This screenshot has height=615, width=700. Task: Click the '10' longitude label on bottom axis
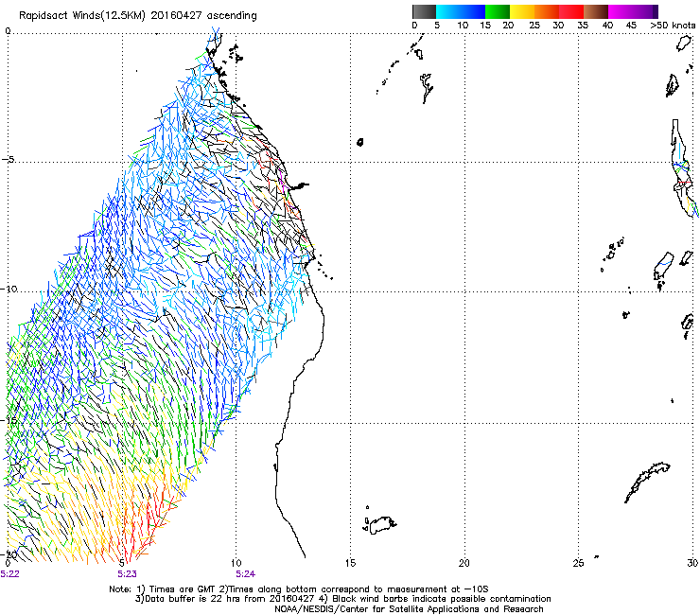pyautogui.click(x=236, y=563)
